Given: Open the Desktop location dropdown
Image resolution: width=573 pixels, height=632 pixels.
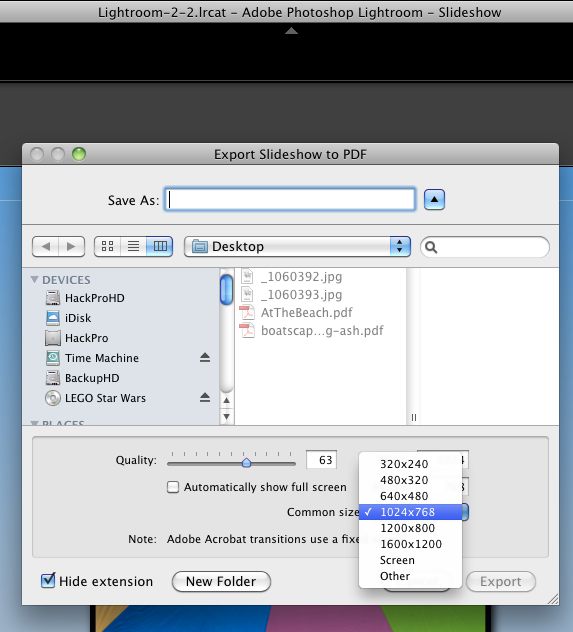Looking at the screenshot, I should 297,246.
